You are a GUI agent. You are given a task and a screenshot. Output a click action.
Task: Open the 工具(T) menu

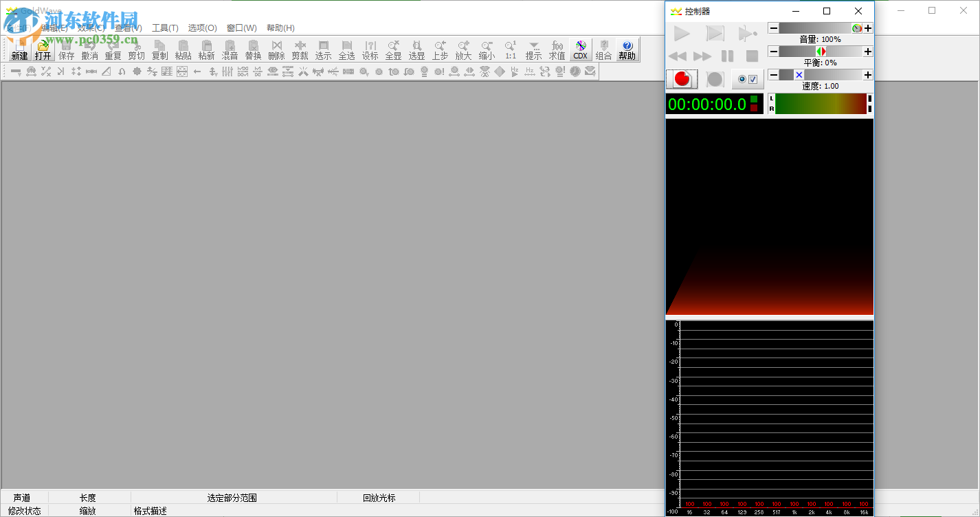[165, 28]
